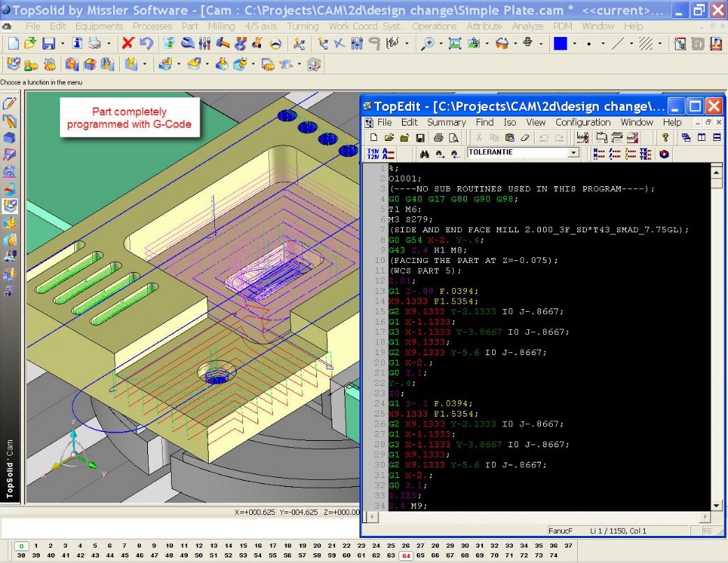Open the Turning menu in TopSolid
728x563 pixels.
click(x=303, y=27)
